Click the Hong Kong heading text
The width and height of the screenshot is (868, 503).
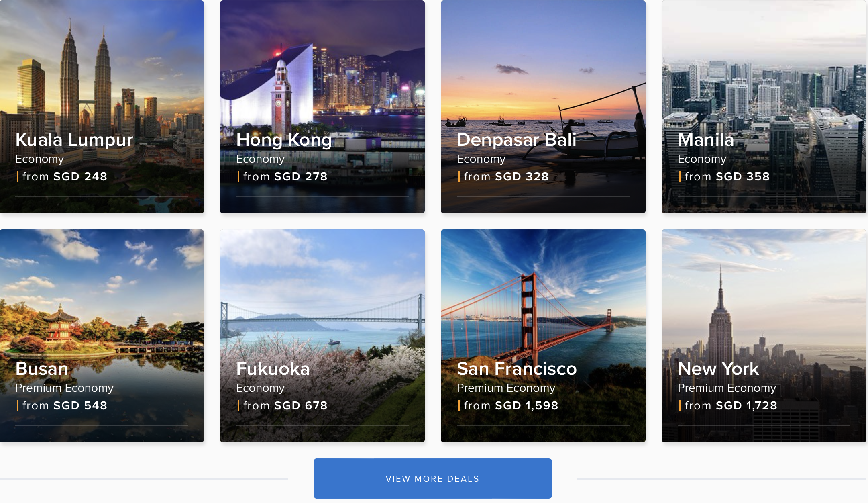tap(284, 140)
